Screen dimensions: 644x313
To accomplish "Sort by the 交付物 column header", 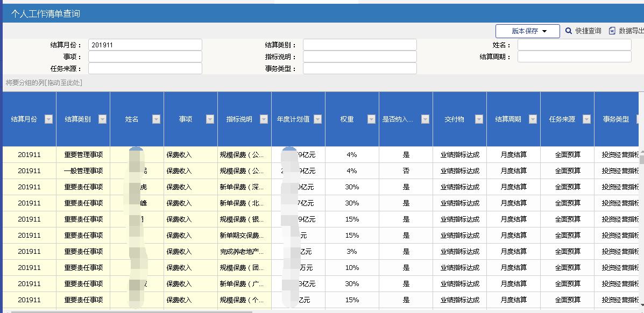I will pos(454,119).
